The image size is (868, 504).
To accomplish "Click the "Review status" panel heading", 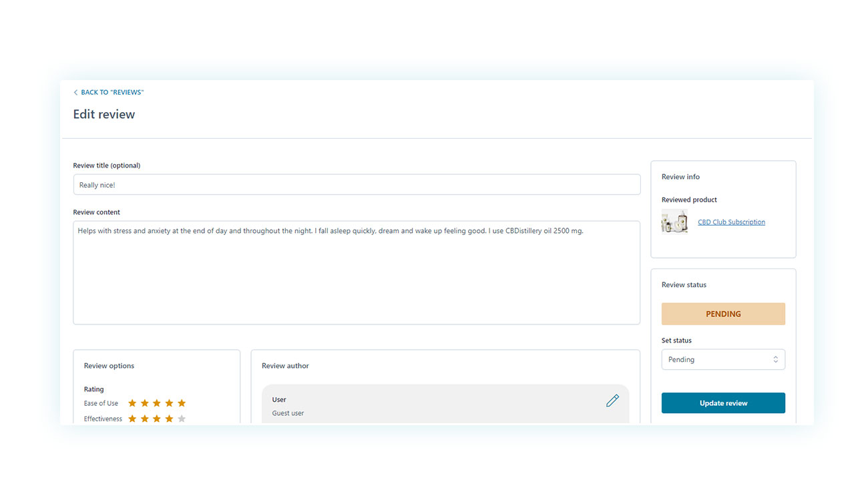I will [684, 285].
